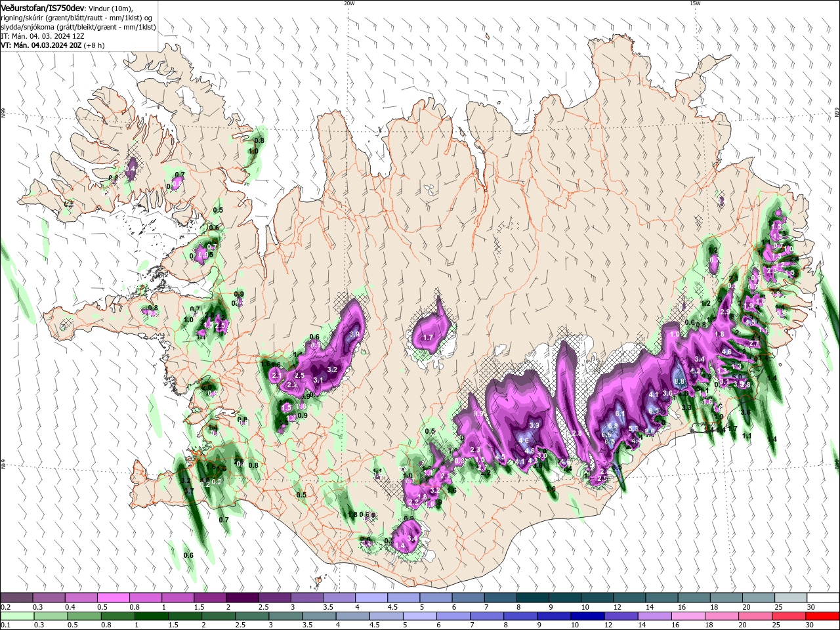Image resolution: width=840 pixels, height=630 pixels.
Task: Pick the 0.2–0.3 swatch in the upper legend row
Action: pyautogui.click(x=16, y=598)
